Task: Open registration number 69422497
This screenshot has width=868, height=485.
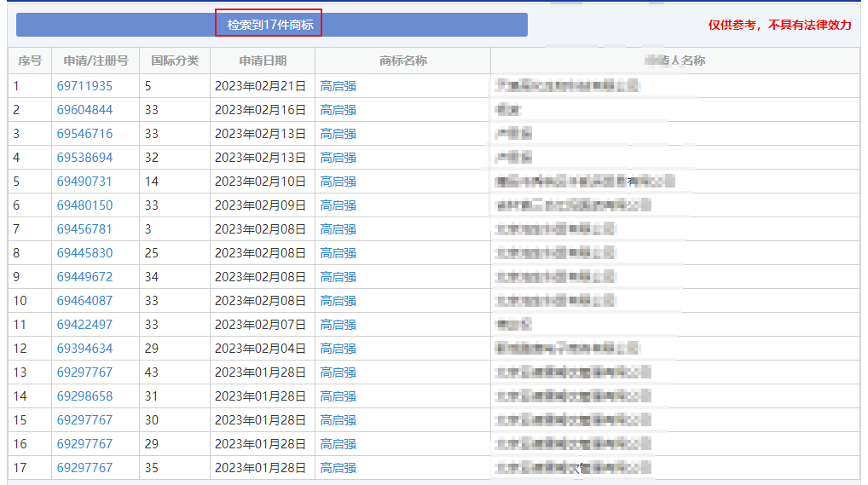Action: pyautogui.click(x=84, y=325)
